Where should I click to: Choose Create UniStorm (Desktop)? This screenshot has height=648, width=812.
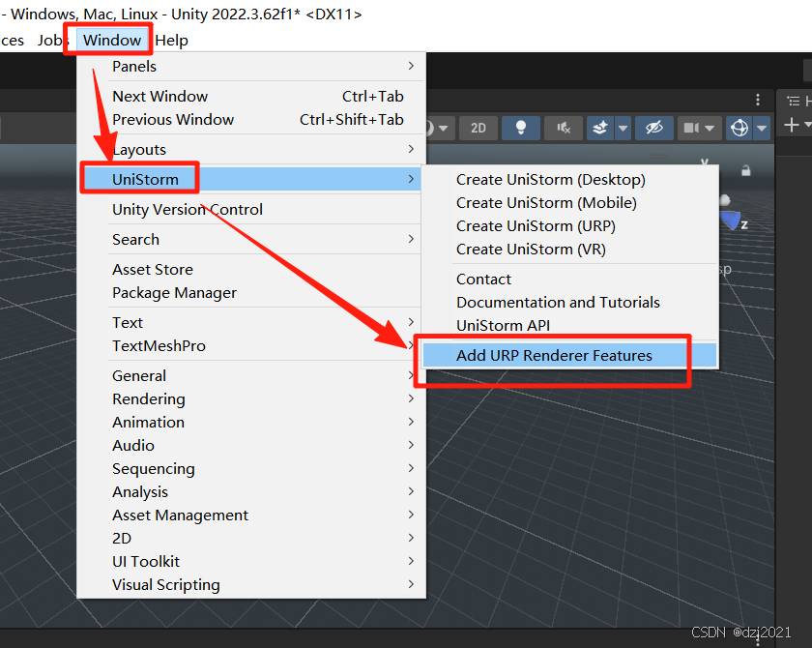[x=569, y=180]
